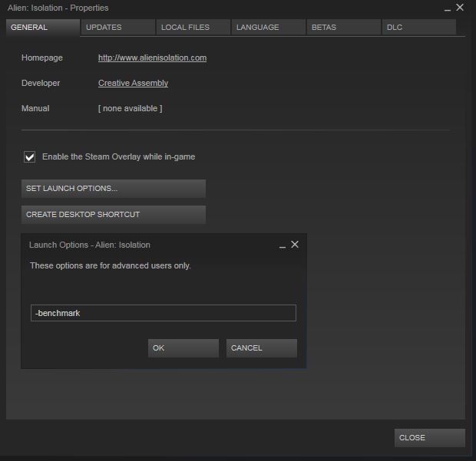This screenshot has height=461, width=476.
Task: Select the GENERAL tab
Action: pos(42,28)
